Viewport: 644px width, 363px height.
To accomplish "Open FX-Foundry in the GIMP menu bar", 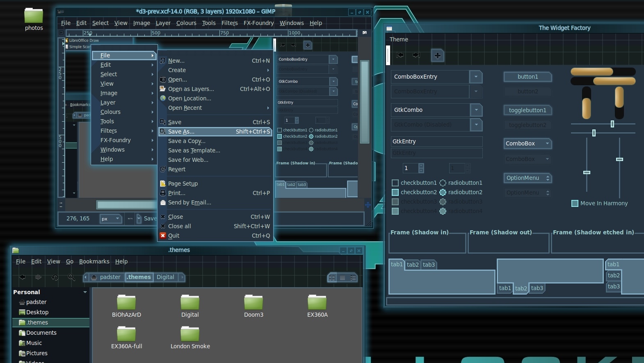I will point(258,23).
